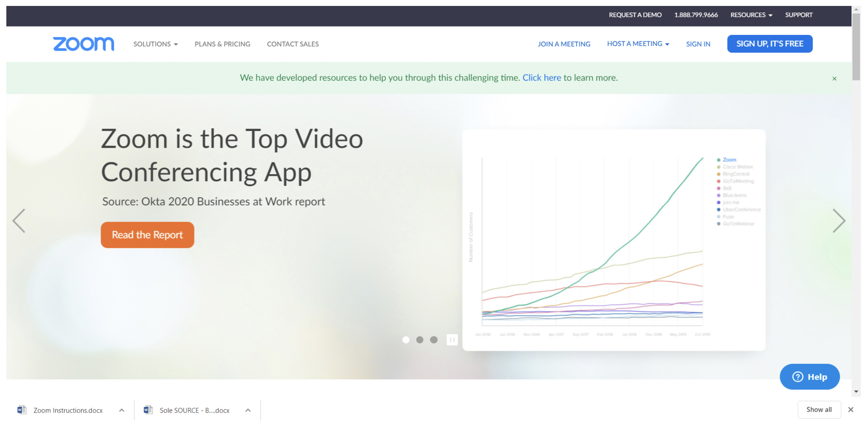This screenshot has width=868, height=430.
Task: Open downloaded Sole SOURCE docx file
Action: tap(194, 410)
